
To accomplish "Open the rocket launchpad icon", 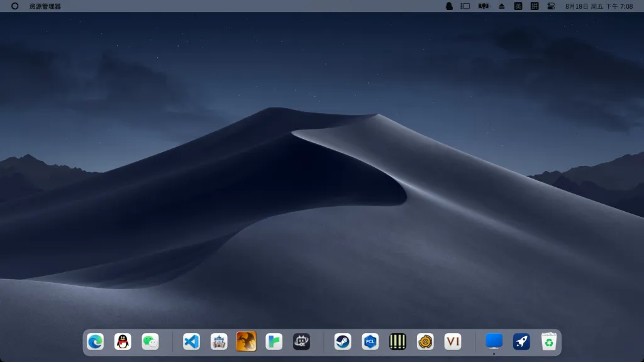I will click(521, 341).
